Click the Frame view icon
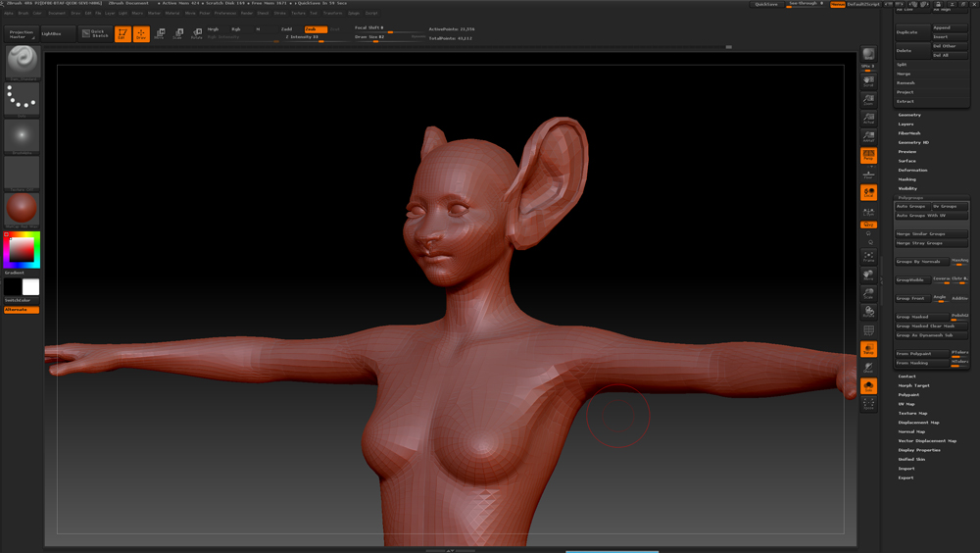 tap(868, 257)
